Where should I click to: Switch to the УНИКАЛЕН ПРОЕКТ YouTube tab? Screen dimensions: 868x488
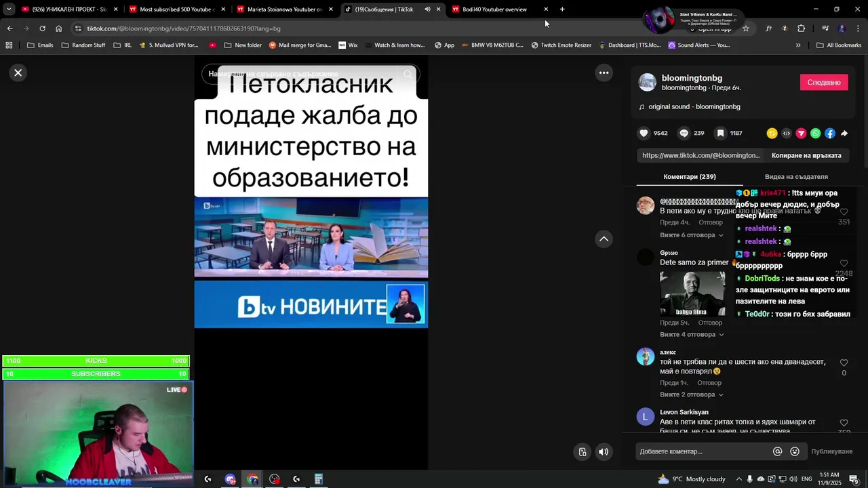tap(69, 9)
